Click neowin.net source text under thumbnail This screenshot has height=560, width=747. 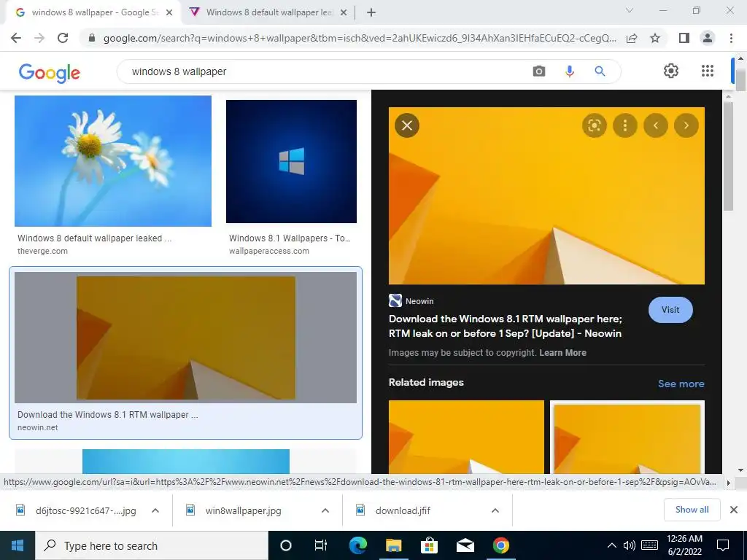click(38, 427)
